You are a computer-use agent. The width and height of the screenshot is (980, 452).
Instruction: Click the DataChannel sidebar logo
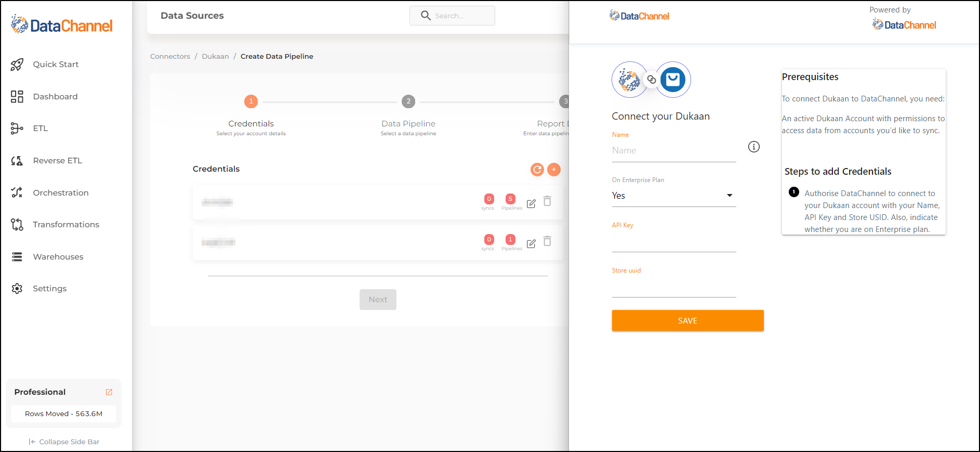coord(62,25)
